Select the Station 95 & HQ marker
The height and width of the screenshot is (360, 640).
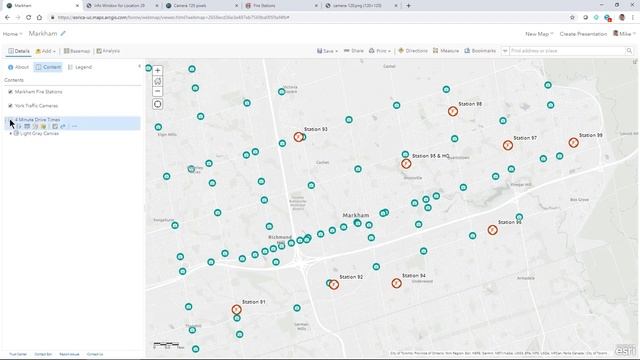406,164
